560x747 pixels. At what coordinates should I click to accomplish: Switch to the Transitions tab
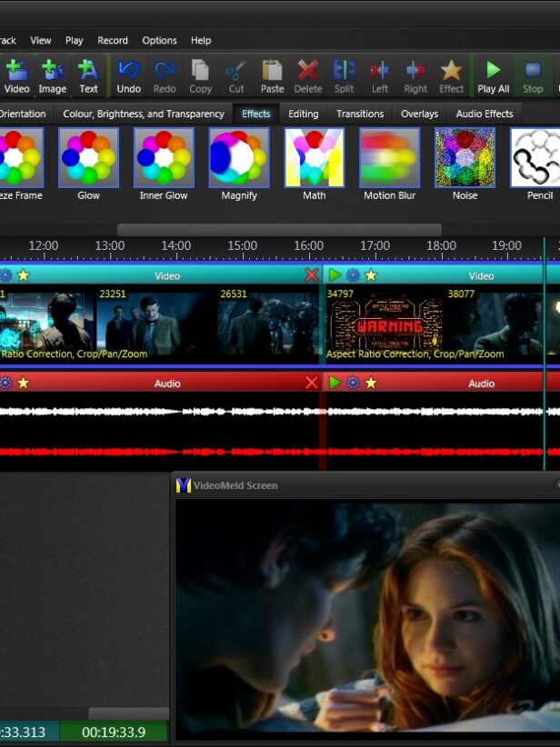click(360, 114)
